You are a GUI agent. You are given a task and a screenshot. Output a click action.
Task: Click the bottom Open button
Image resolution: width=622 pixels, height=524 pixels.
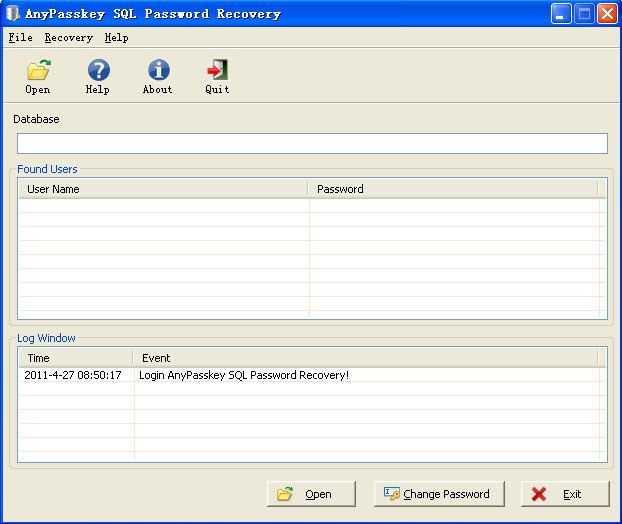pos(311,494)
